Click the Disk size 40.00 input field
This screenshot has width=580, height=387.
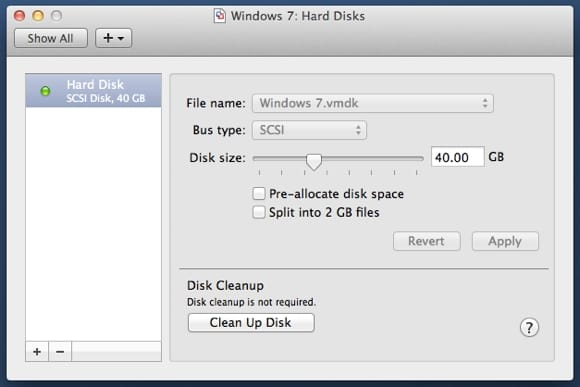(x=458, y=157)
